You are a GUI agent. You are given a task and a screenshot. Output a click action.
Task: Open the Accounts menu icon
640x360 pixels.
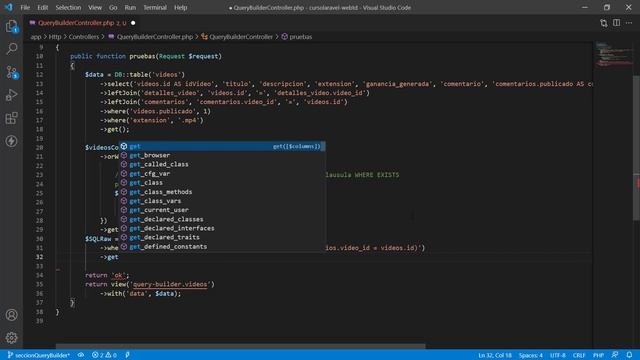pos(11,315)
